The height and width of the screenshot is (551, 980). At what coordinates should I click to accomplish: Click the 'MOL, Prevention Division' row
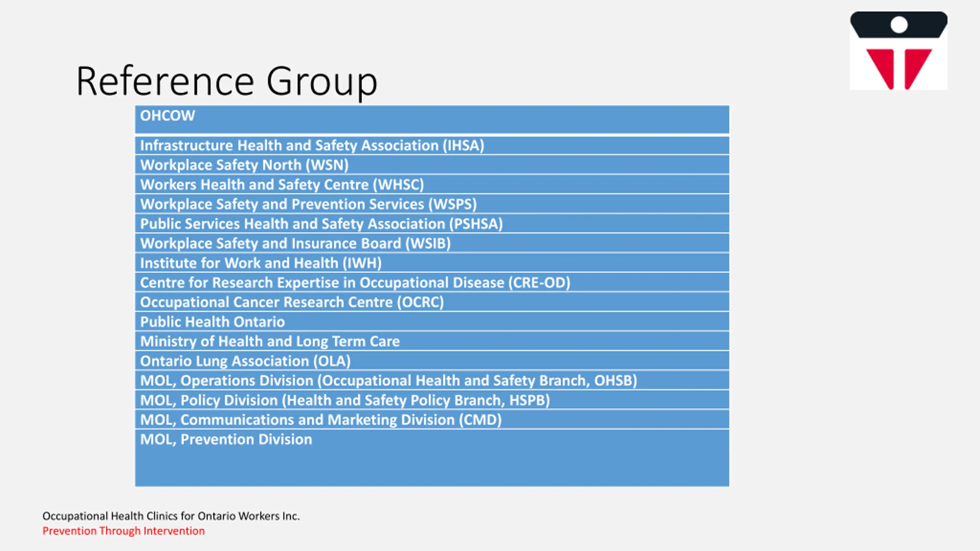[432, 458]
